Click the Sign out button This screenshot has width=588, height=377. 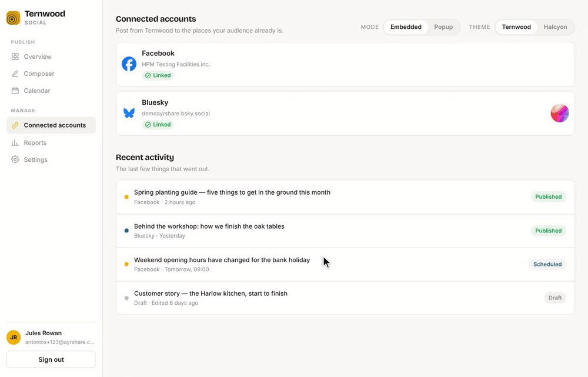51,359
